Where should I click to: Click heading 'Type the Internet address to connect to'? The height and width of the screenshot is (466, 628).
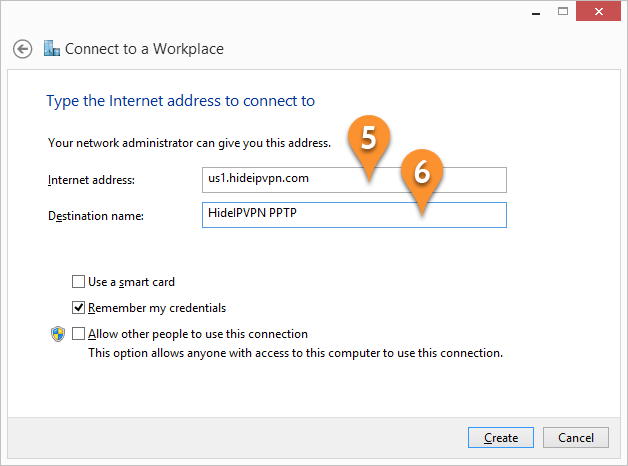tap(181, 101)
